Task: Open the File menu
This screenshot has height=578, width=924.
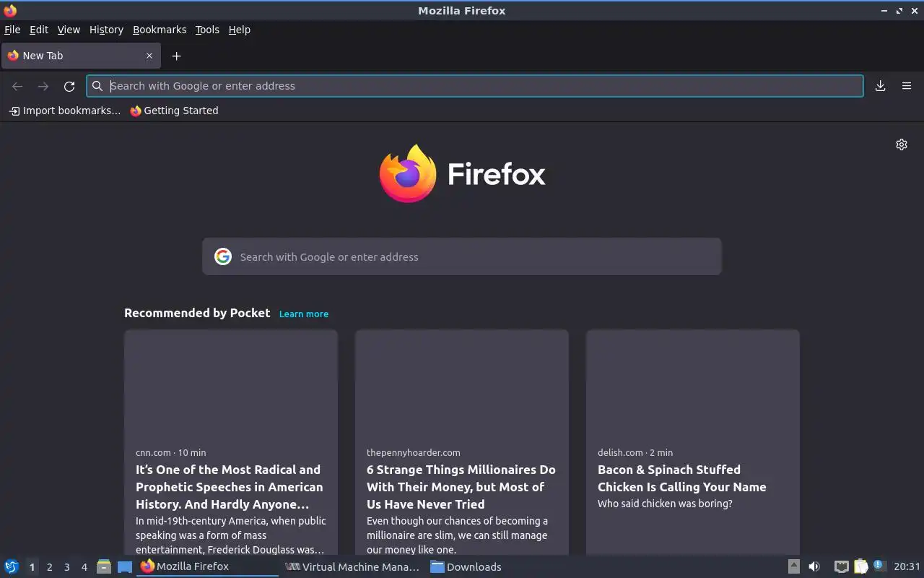Action: 12,30
